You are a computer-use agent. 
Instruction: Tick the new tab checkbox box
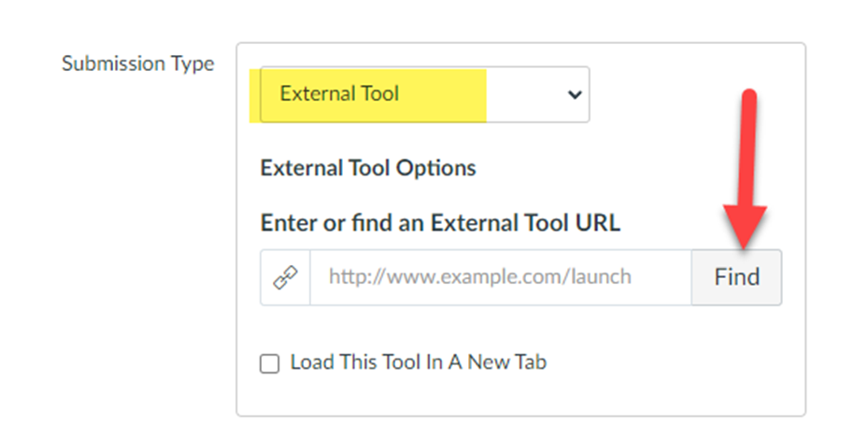click(270, 364)
